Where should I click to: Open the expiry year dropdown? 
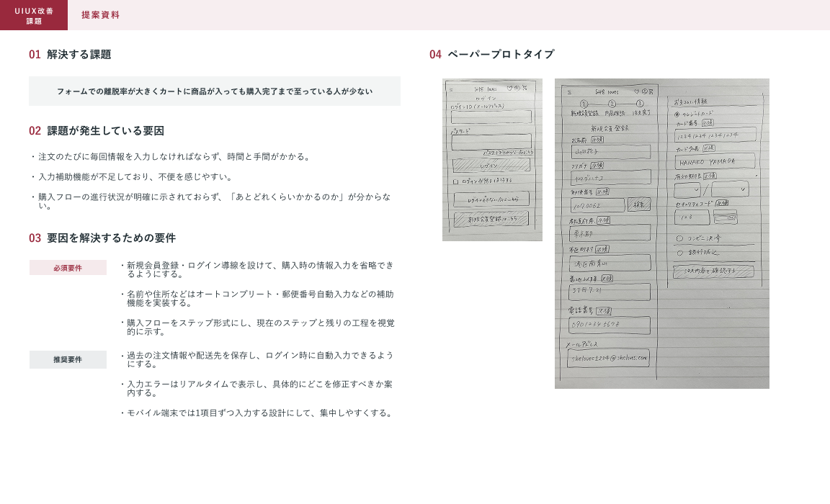coord(729,189)
